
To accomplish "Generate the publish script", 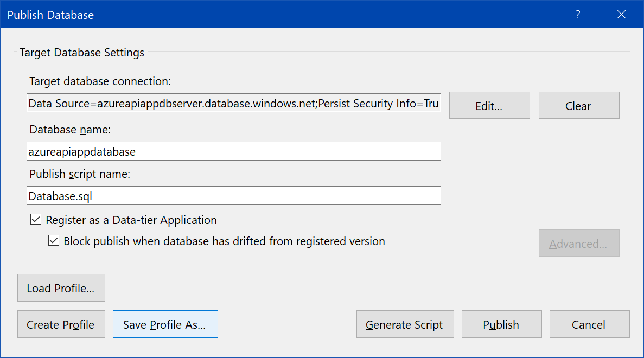I will coord(404,324).
